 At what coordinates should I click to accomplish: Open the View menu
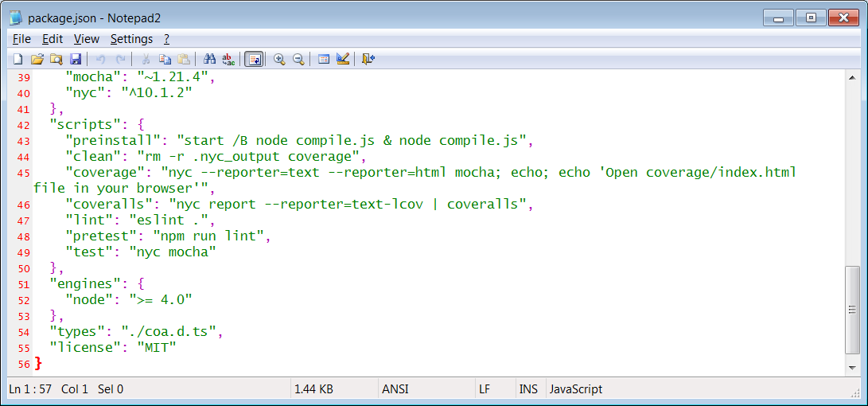[87, 39]
